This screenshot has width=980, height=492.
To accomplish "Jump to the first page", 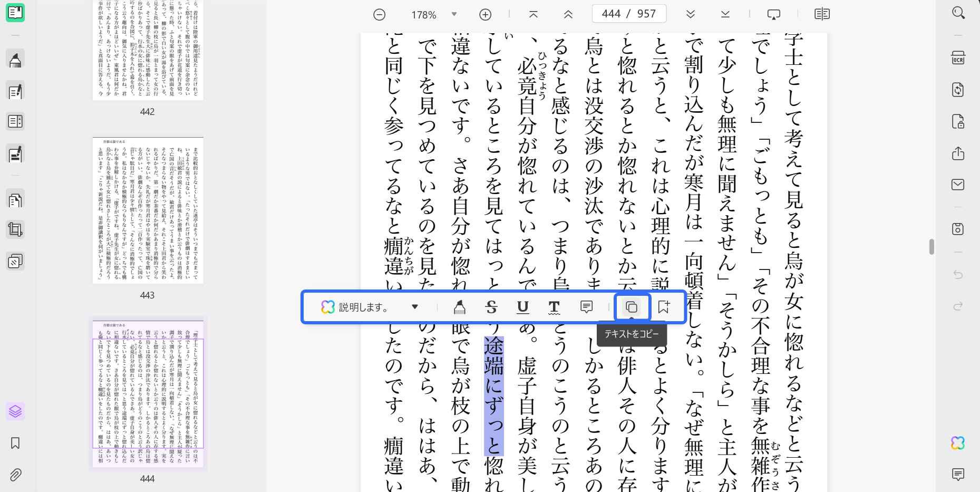I will tap(533, 15).
